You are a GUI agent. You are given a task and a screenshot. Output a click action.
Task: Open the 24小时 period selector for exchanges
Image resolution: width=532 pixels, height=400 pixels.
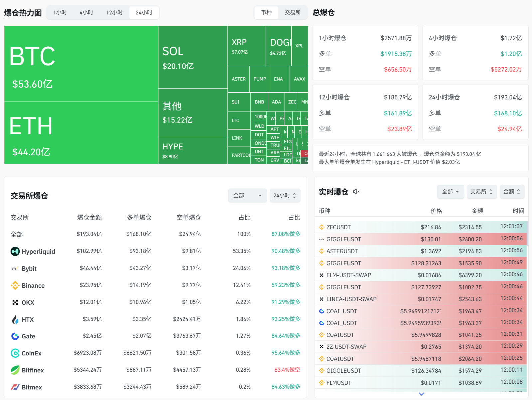tap(285, 196)
